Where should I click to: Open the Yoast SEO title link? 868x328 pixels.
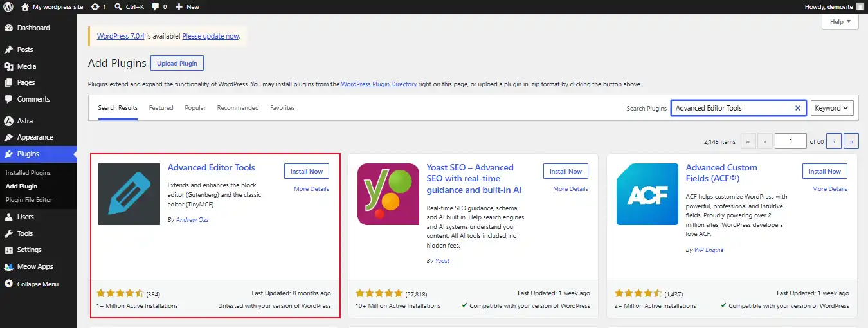[x=474, y=179]
